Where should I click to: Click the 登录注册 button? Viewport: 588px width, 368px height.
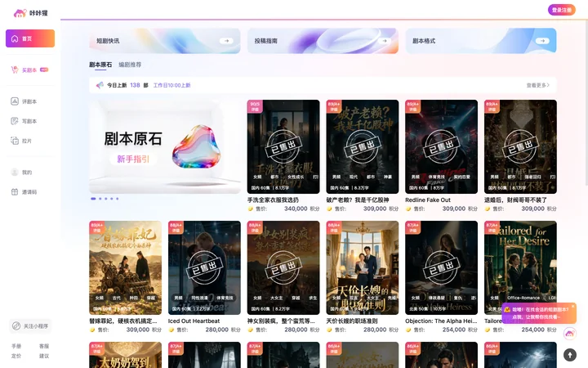(561, 10)
